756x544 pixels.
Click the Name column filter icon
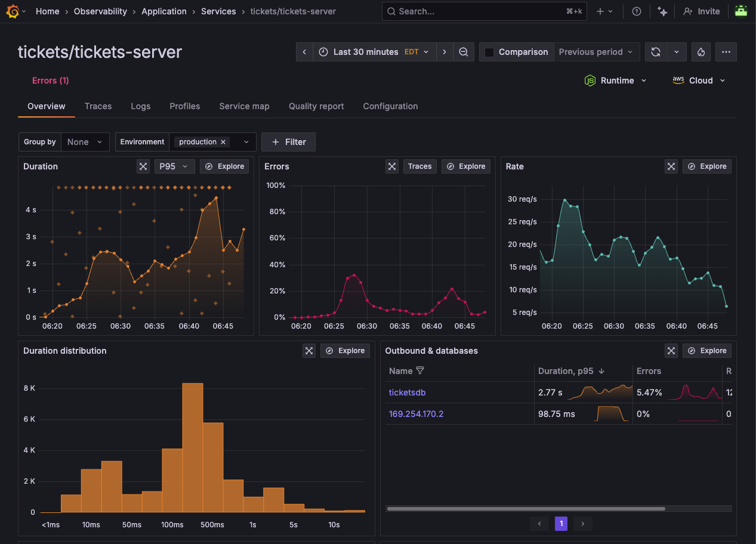(420, 371)
